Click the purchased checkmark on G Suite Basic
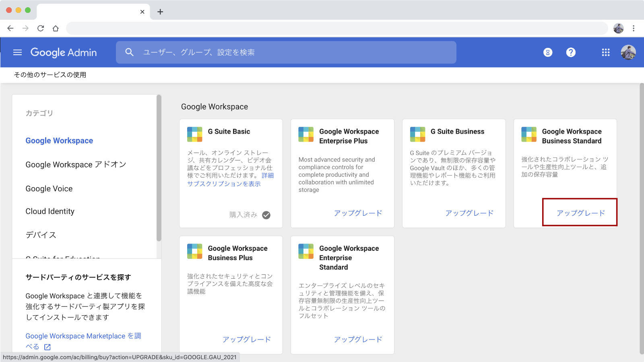 pos(266,215)
